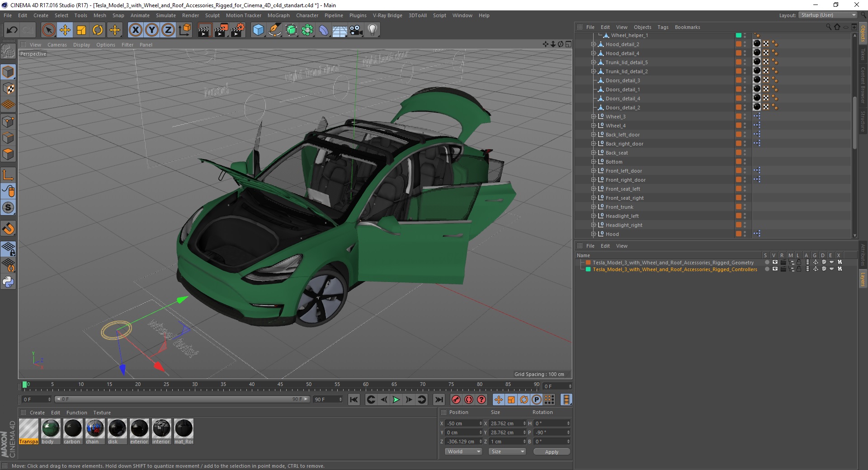This screenshot has width=868, height=470.
Task: Expand the Wheel_3 object
Action: [x=593, y=117]
